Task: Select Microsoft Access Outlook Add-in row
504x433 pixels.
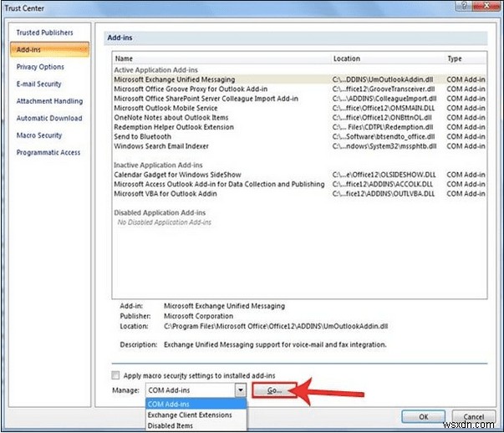Action: (x=299, y=184)
